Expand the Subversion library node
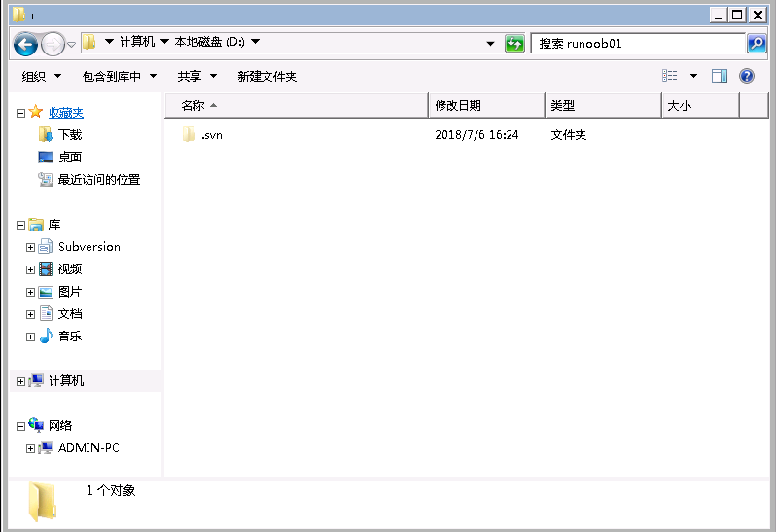The image size is (776, 532). (31, 247)
